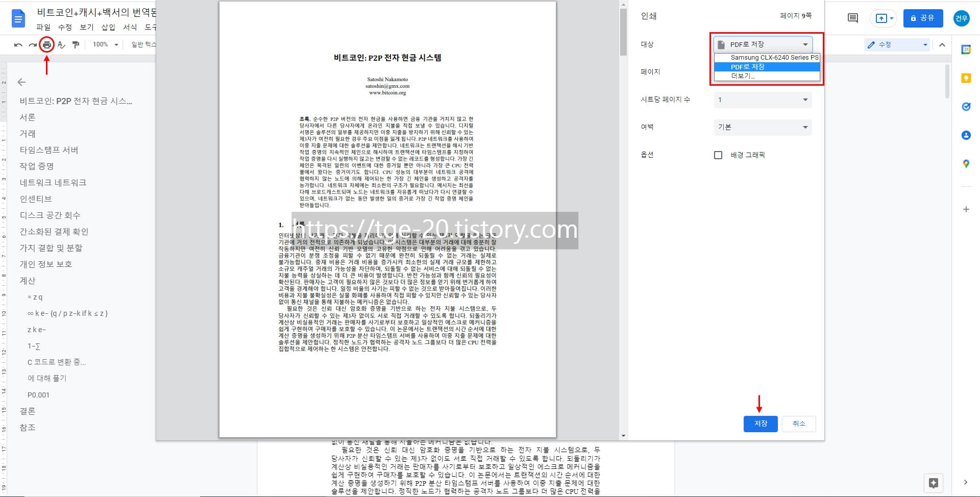
Task: Click the document title in header
Action: 97,12
